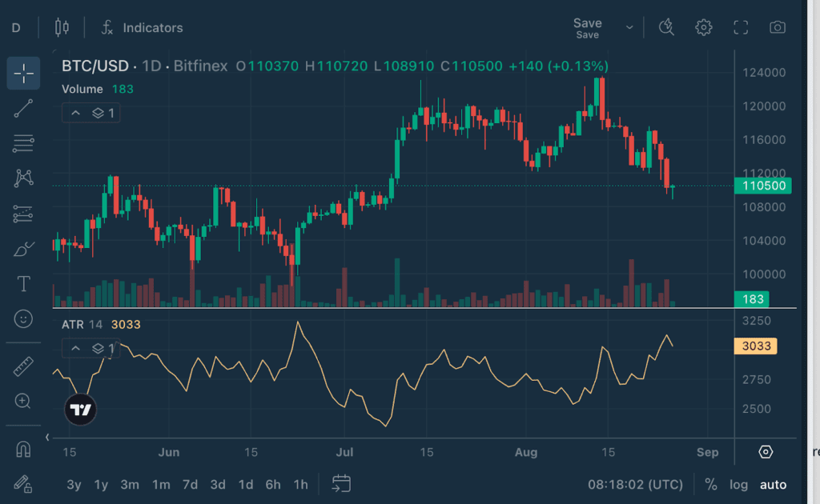This screenshot has width=820, height=504.
Task: Toggle auto scale for price axis
Action: pos(773,484)
